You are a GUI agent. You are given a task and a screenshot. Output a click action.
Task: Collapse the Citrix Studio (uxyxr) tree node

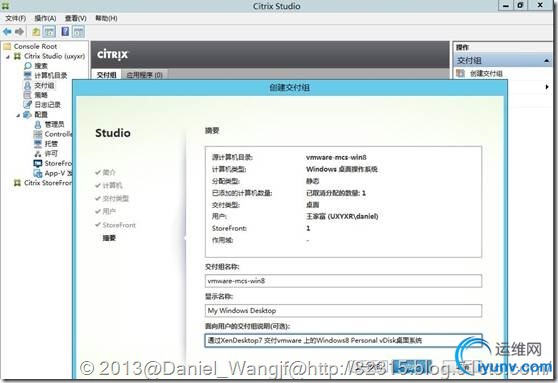(8, 57)
